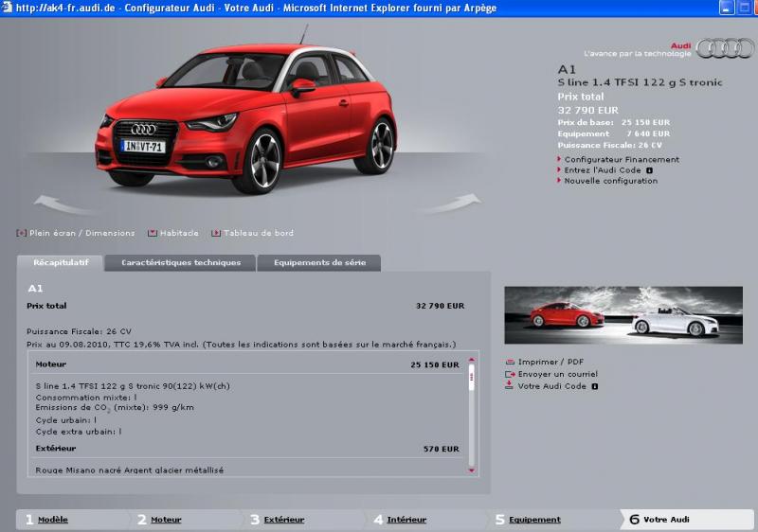This screenshot has width=758, height=532.
Task: Show the Habitacle interior view
Action: coord(179,233)
